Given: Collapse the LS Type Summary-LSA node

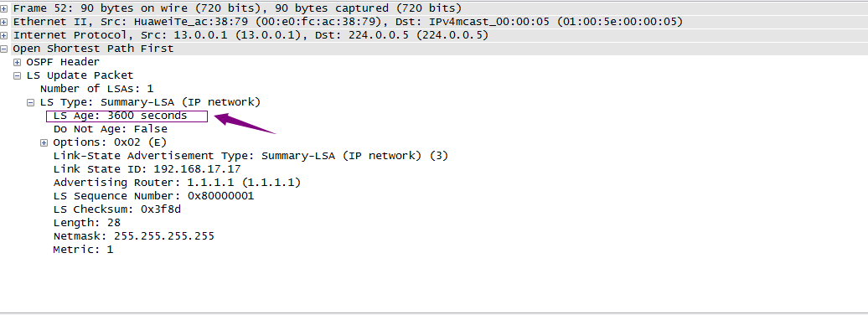Looking at the screenshot, I should click(x=31, y=102).
